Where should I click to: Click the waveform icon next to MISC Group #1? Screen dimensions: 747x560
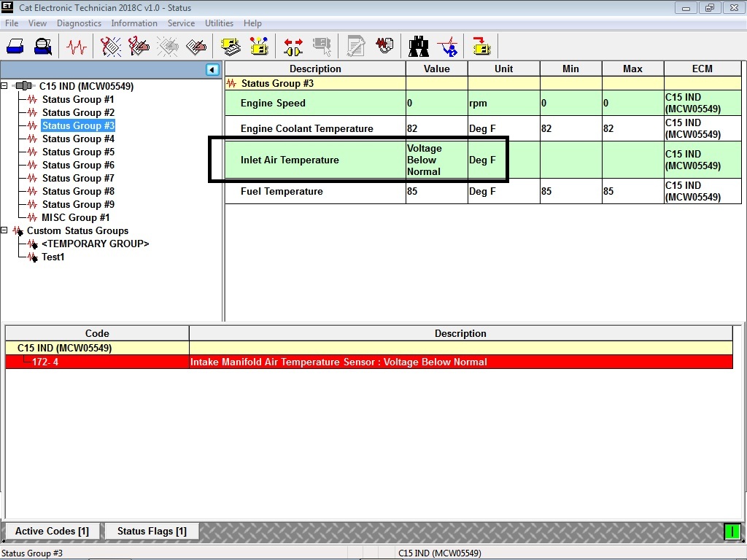32,217
